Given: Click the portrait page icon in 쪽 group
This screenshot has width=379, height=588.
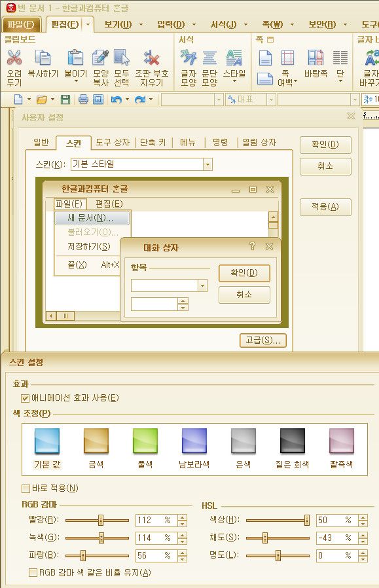Looking at the screenshot, I should coord(265,58).
